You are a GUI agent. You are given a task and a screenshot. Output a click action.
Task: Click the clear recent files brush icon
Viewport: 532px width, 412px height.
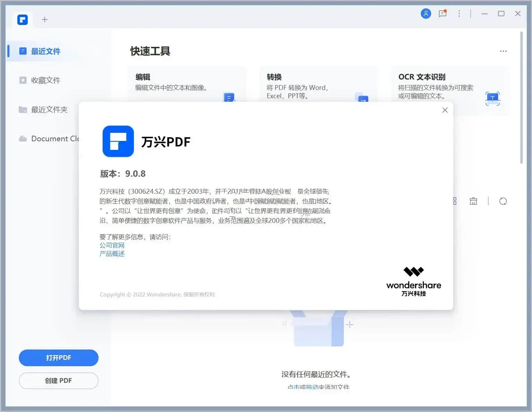click(474, 201)
